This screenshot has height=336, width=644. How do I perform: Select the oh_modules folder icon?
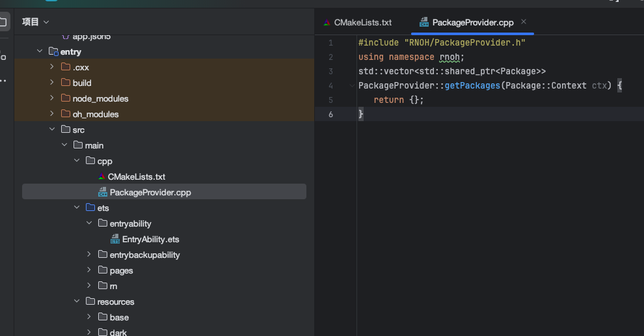[66, 113]
